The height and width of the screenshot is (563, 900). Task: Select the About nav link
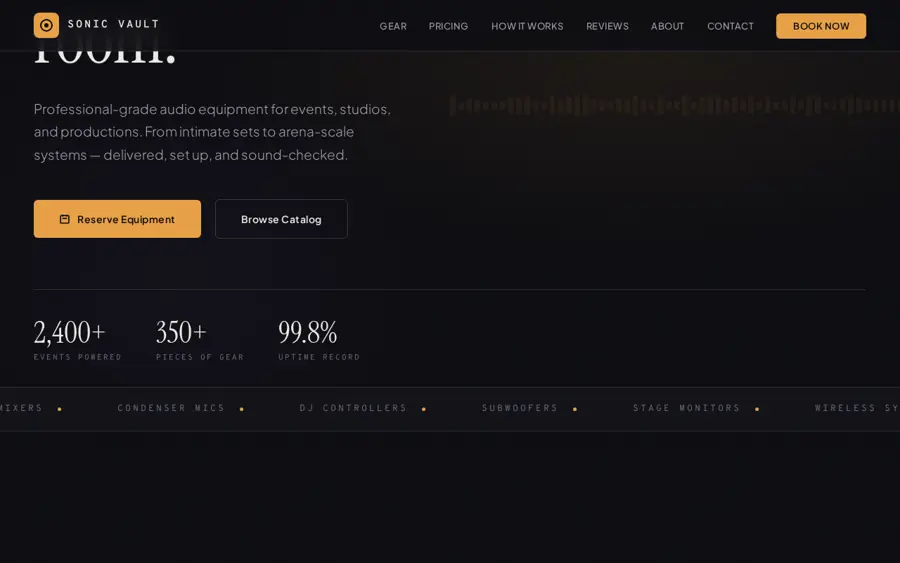[x=667, y=26]
